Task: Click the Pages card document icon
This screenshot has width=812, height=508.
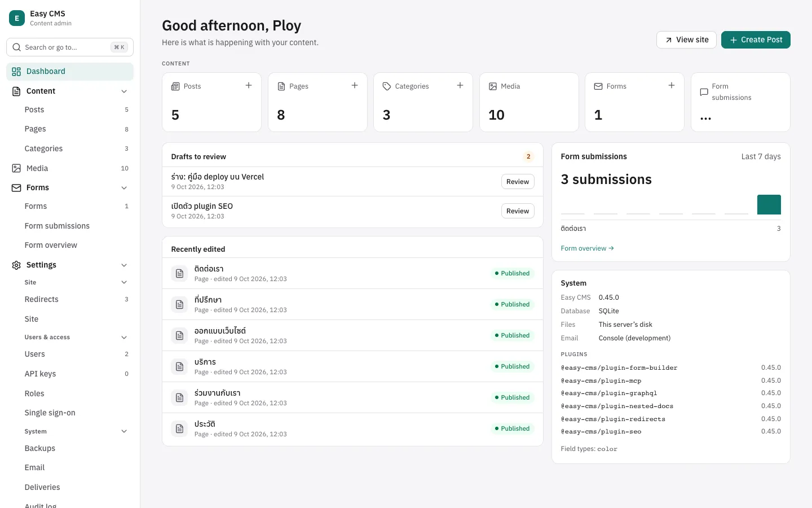Action: (281, 86)
